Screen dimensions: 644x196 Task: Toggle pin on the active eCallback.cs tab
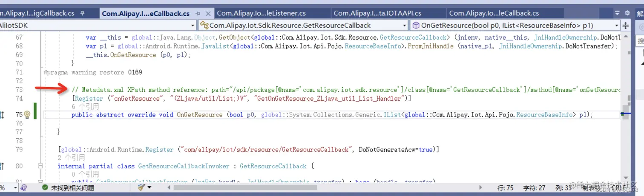click(198, 13)
